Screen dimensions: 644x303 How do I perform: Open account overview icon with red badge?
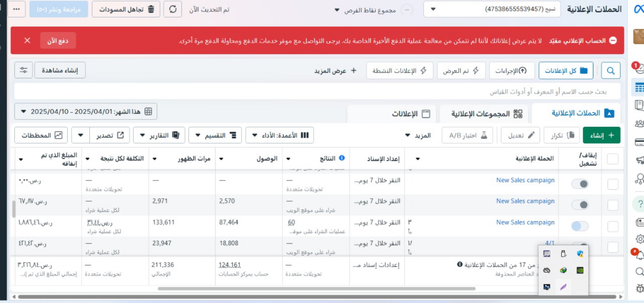point(639,68)
